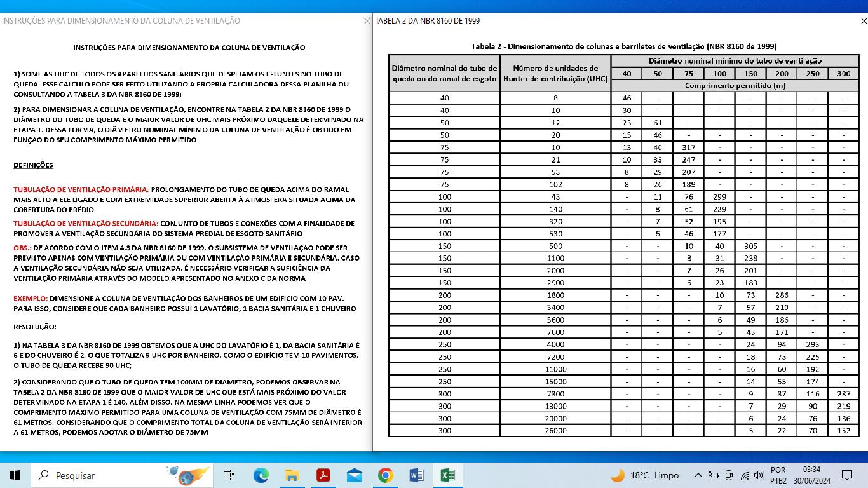Screen dimensions: 868x488
Task: Click the battery power tray icon
Action: click(713, 475)
